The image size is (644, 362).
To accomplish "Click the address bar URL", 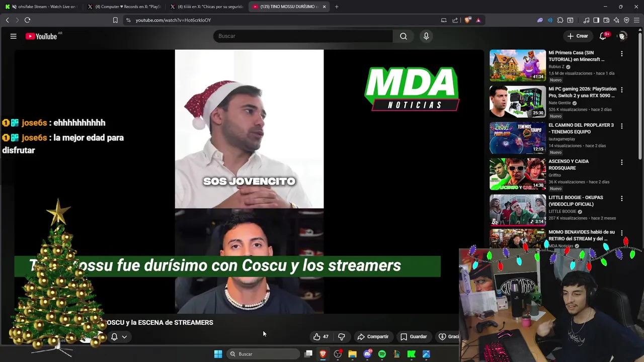I will (173, 20).
